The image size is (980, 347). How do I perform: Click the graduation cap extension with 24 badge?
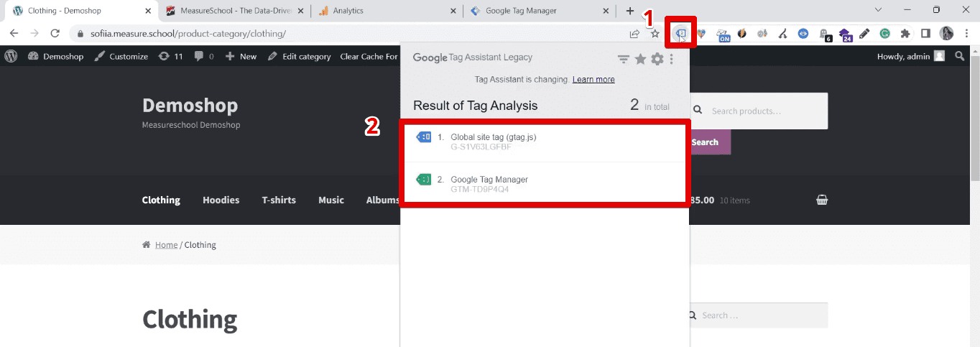click(x=845, y=34)
